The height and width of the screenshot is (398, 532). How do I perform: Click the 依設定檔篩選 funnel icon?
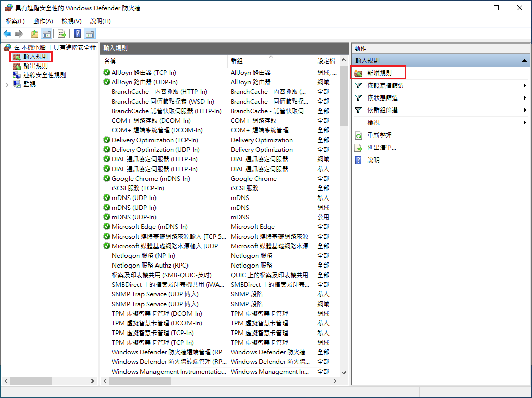[x=358, y=86]
